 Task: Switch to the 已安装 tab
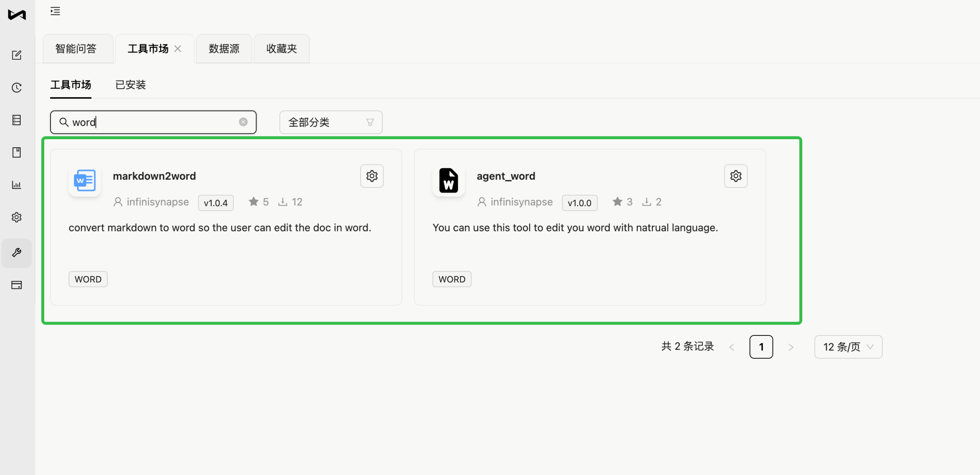(130, 85)
